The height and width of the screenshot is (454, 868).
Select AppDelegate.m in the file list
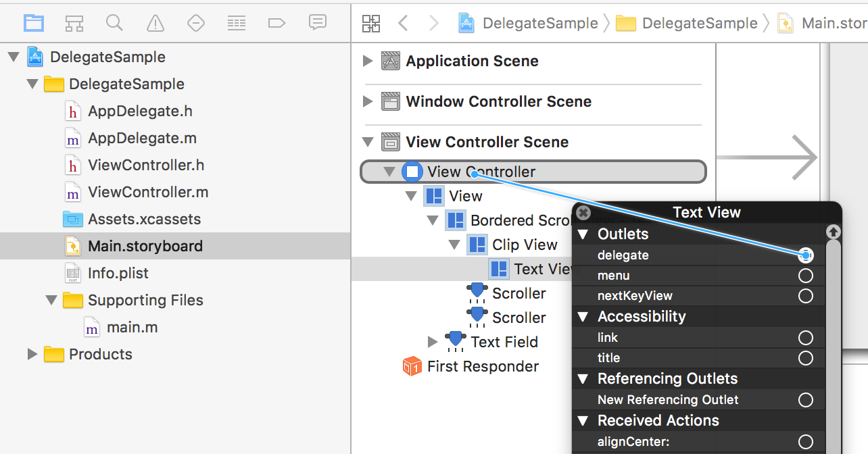pyautogui.click(x=142, y=138)
